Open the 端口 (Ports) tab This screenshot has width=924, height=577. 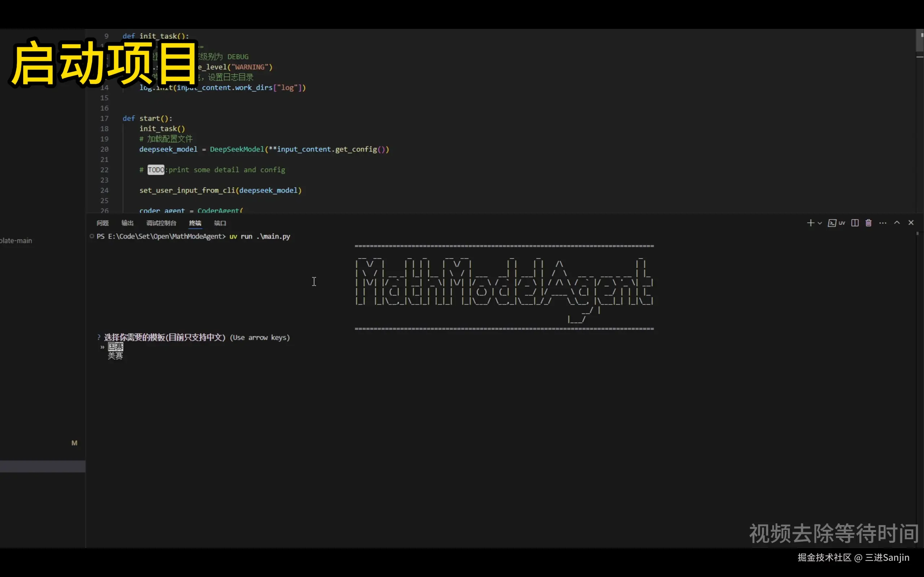click(x=220, y=223)
